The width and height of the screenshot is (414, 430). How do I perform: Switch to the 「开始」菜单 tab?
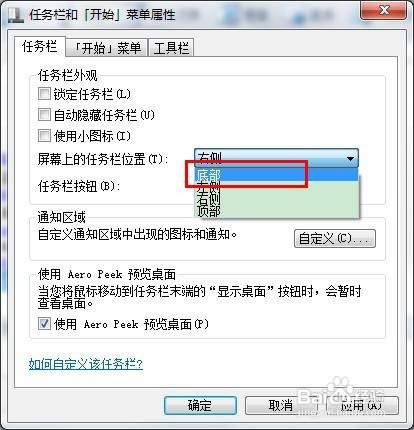(x=107, y=48)
